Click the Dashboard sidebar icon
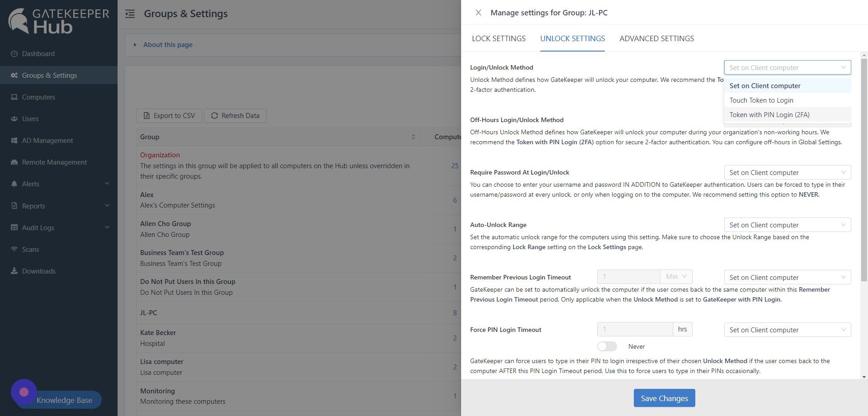The height and width of the screenshot is (416, 868). tap(14, 53)
